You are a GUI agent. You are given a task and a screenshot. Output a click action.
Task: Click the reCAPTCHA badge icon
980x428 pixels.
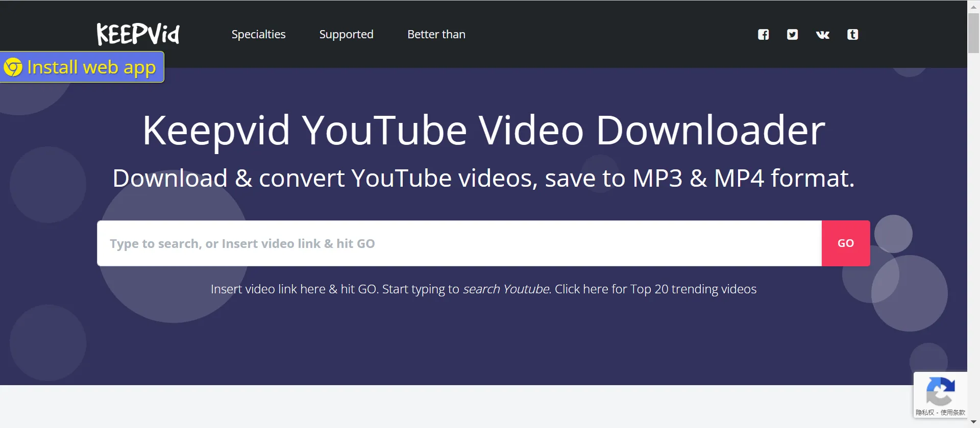940,391
